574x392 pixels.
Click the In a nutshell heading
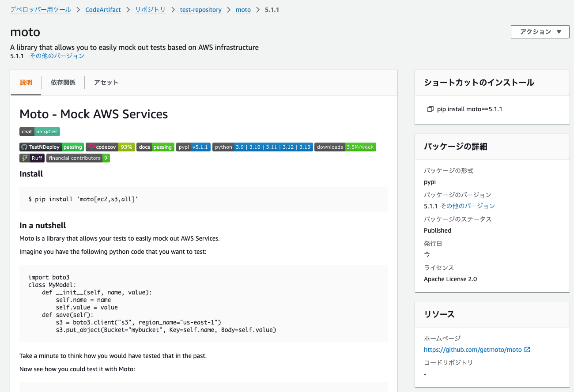(x=43, y=226)
